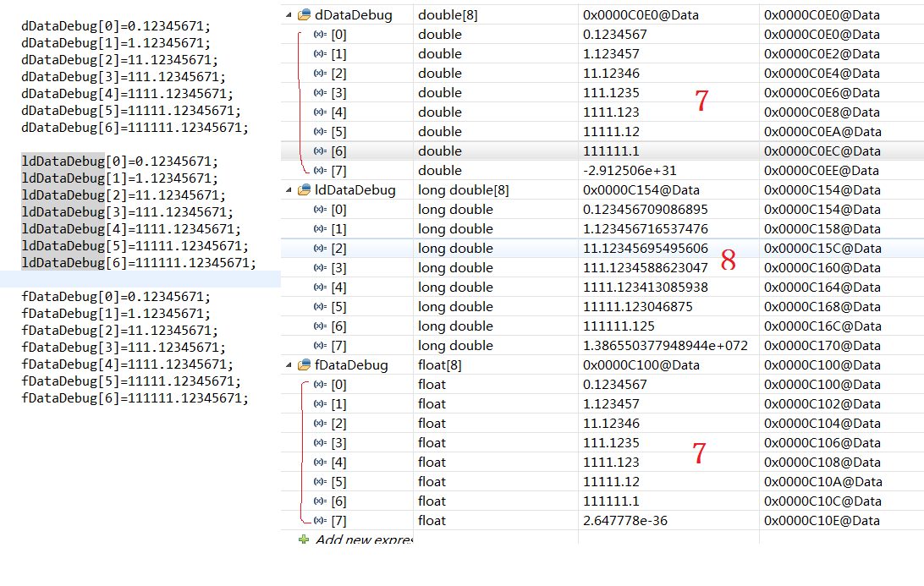Viewport: 924px width, 586px height.
Task: Select ldDataDebug element [6] row
Action: pos(602,326)
